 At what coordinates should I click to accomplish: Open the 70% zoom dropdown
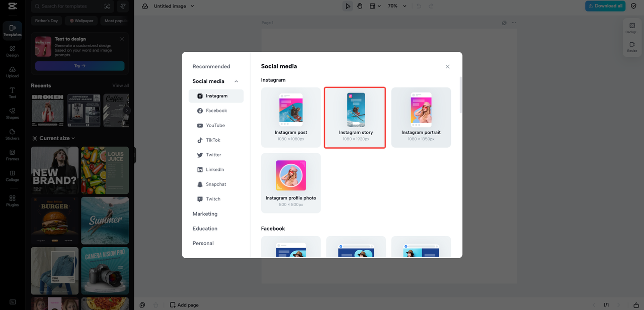pyautogui.click(x=397, y=6)
